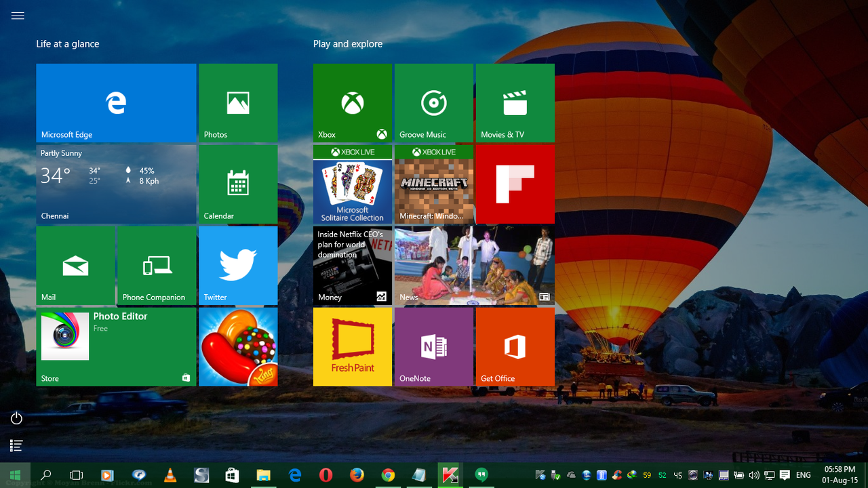Open the All apps list button
The height and width of the screenshot is (488, 868).
click(17, 445)
